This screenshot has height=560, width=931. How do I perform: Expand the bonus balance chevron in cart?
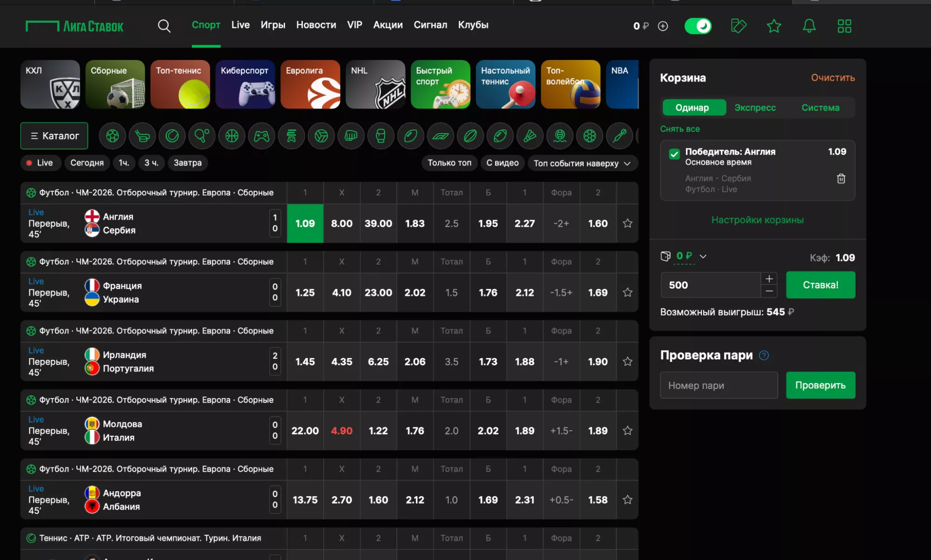[703, 256]
